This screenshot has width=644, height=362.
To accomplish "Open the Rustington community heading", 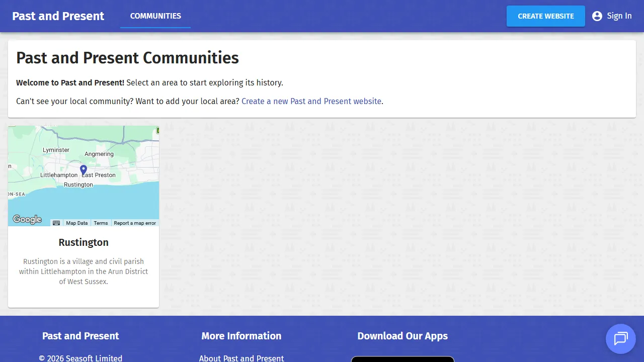I will [x=84, y=242].
